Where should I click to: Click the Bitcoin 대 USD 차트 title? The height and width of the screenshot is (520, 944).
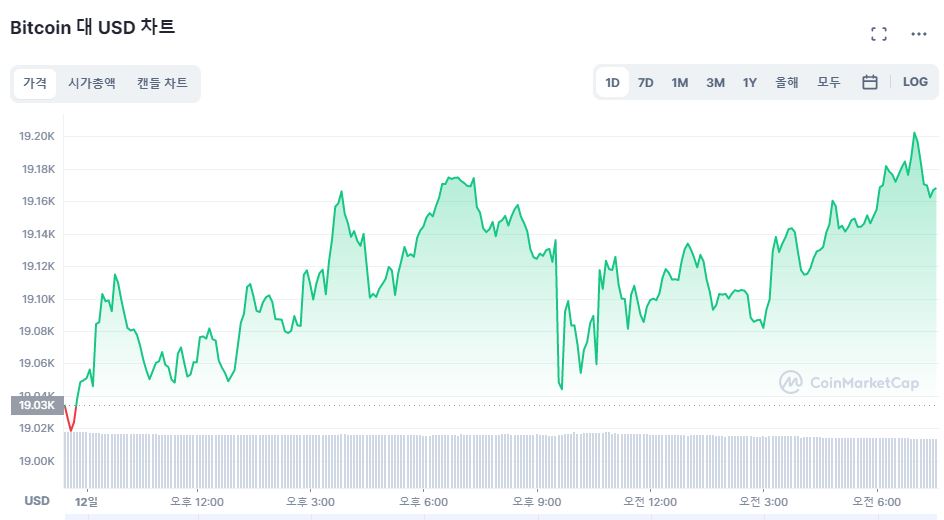tap(92, 27)
